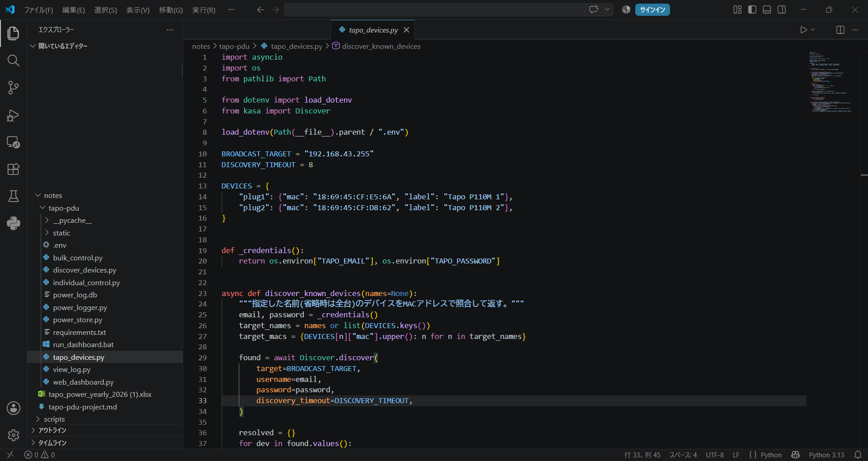
Task: Open the 移動(G) menu
Action: click(171, 10)
